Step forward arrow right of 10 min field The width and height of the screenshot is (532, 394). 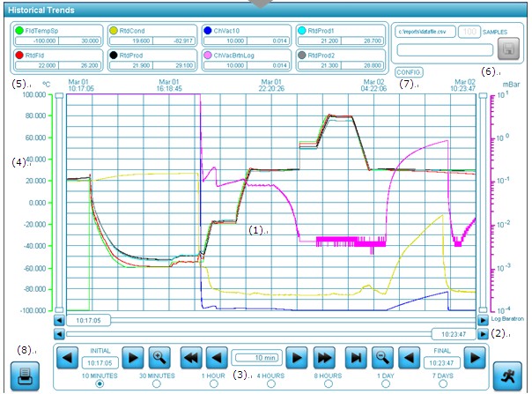point(297,357)
